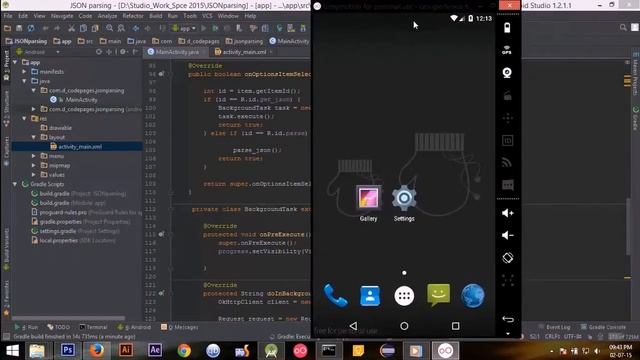Viewport: 640px width, 360px height.
Task: Collapse the layout folder node
Action: [34, 137]
